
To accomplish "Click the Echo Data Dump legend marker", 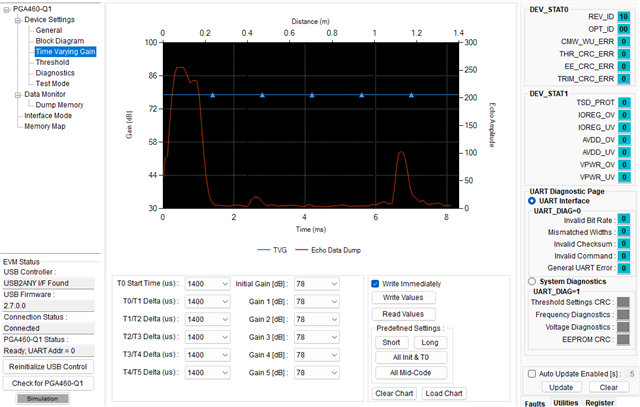I will pyautogui.click(x=301, y=250).
